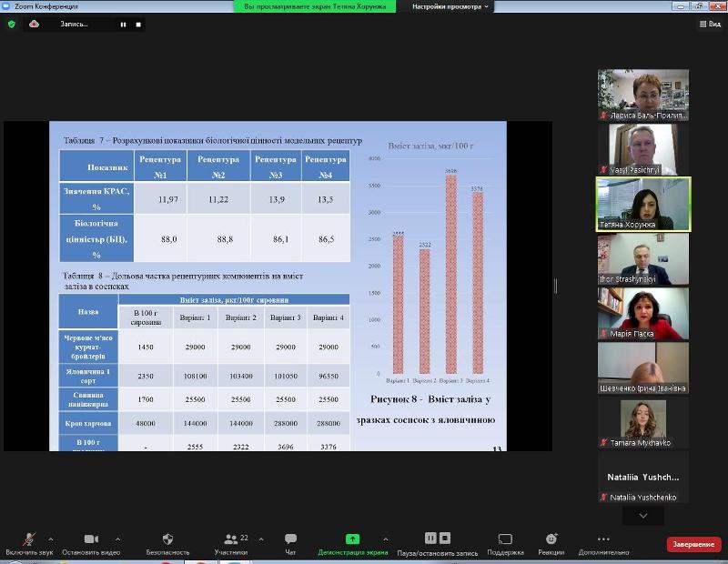Viewport: 728px width, 564px height.
Task: Click the red Завершение button
Action: [x=693, y=544]
